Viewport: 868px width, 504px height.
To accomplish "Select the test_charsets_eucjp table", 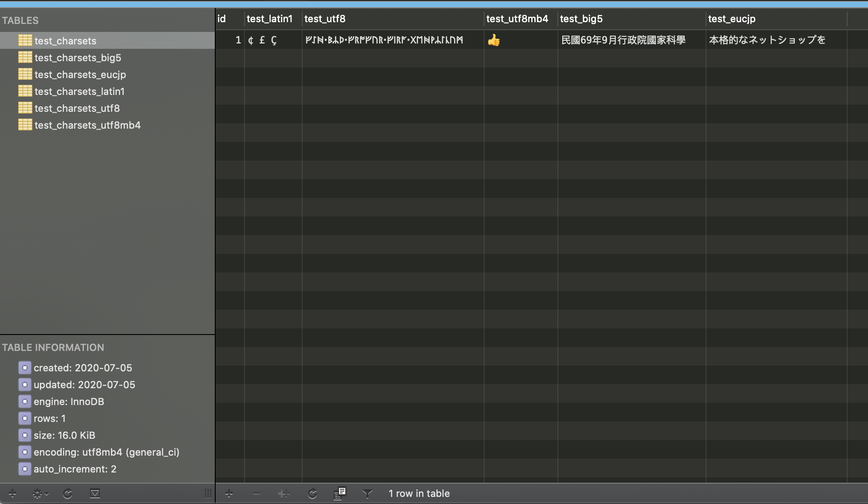I will coord(80,74).
